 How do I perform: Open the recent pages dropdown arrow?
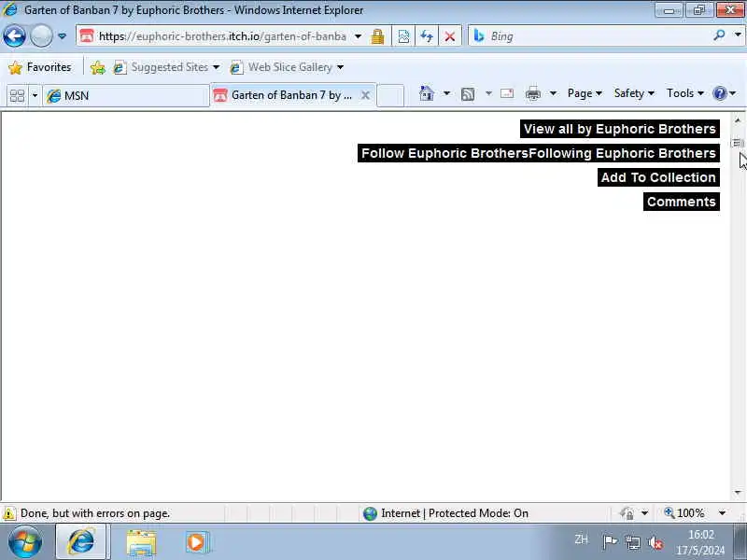(62, 35)
